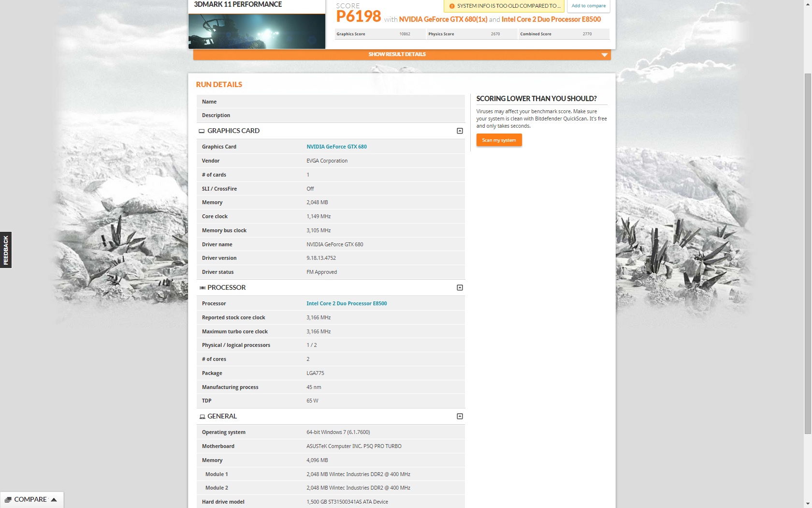Click the Module 1 memory description
Screen dimensions: 812x508
click(x=358, y=475)
